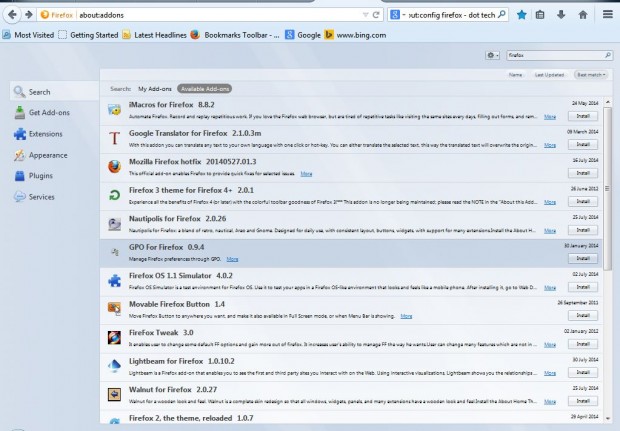Viewport: 620px width, 431px height.
Task: Open Most Visited bookmarks folder
Action: tap(28, 35)
